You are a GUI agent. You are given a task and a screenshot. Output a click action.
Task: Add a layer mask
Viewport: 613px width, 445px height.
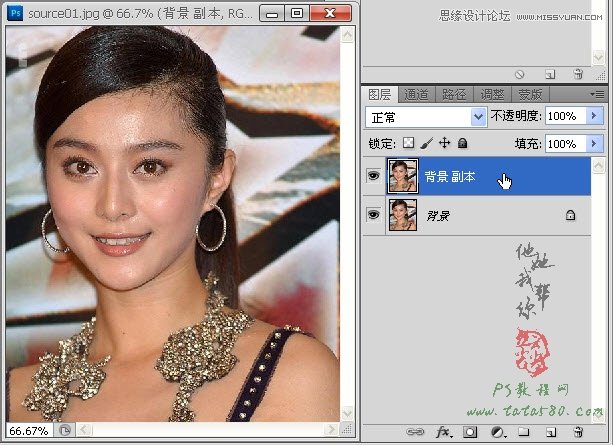click(x=469, y=432)
